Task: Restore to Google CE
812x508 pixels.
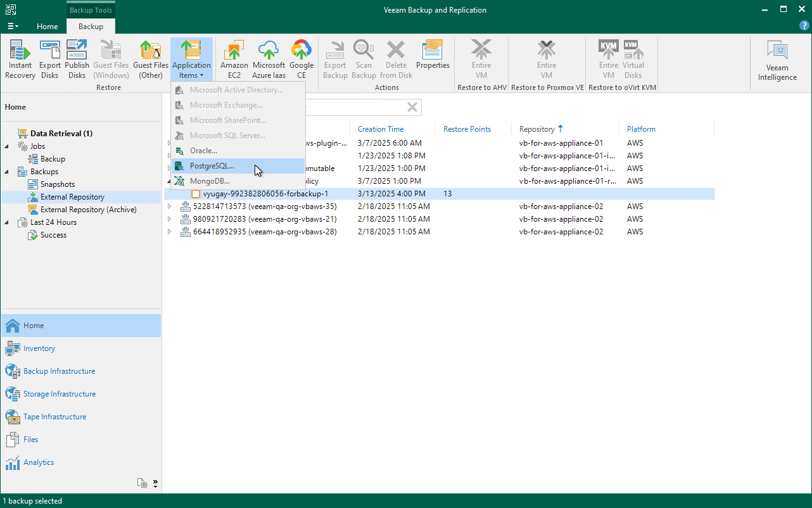Action: (x=301, y=60)
